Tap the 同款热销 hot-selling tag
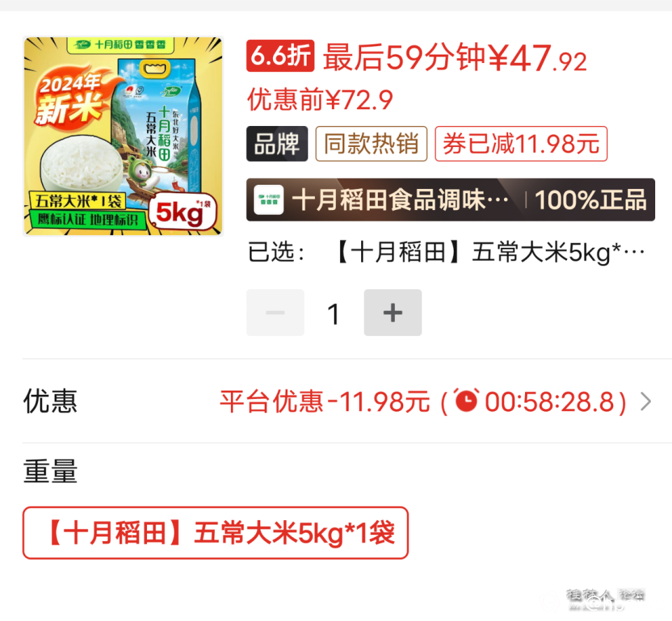 pyautogui.click(x=371, y=144)
